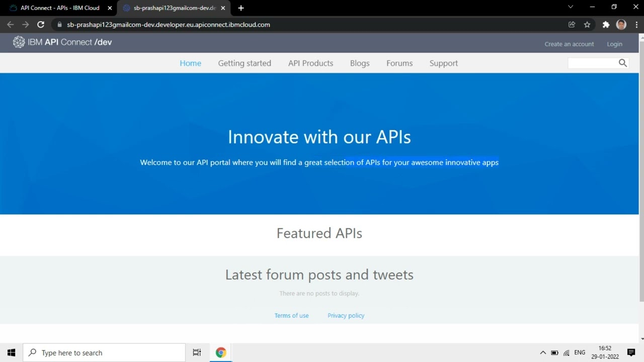
Task: Click the battery status icon
Action: 554,352
